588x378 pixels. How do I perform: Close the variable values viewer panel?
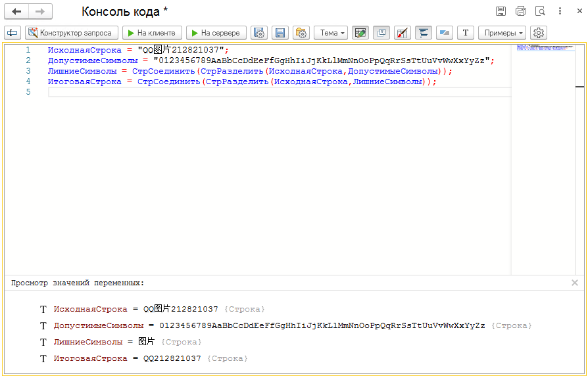(575, 283)
